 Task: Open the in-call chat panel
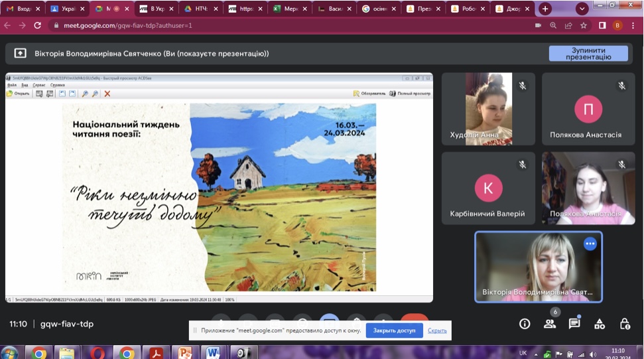coord(574,324)
